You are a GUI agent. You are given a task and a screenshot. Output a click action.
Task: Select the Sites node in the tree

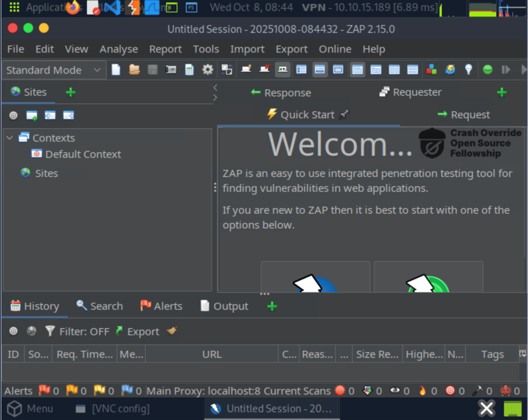click(39, 173)
